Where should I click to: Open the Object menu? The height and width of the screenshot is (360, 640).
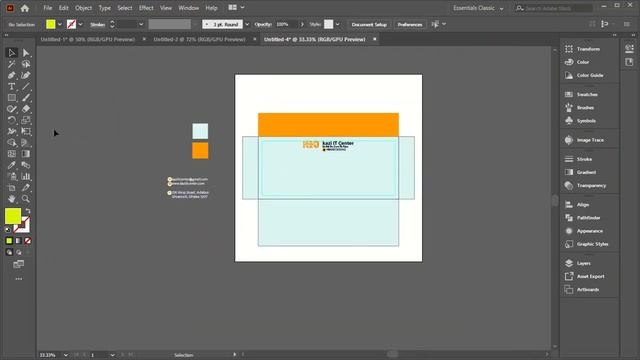[83, 8]
